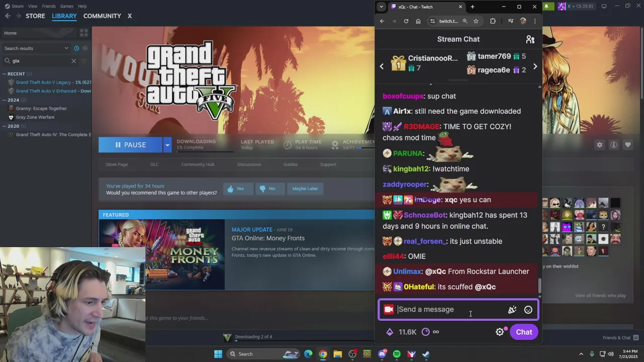This screenshot has height=362, width=644.
Task: Open the Money Fronts featured thumbnail
Action: pyautogui.click(x=162, y=254)
